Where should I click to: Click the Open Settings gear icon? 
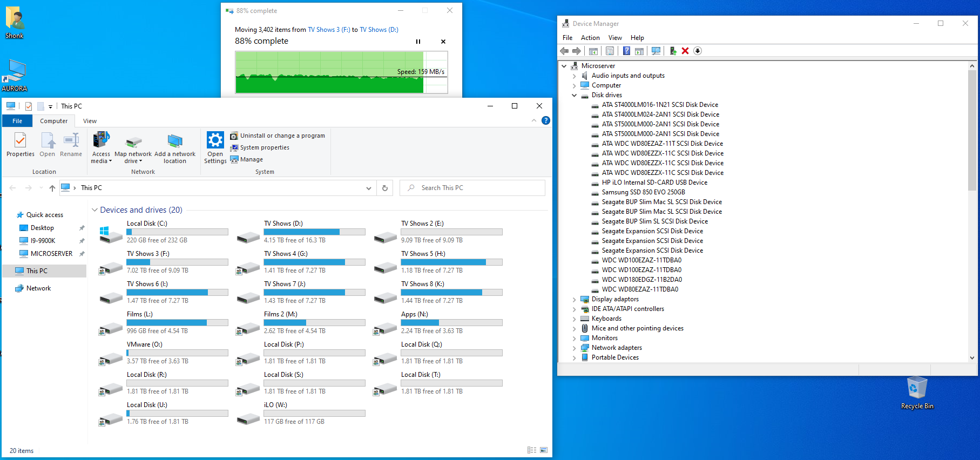(215, 140)
